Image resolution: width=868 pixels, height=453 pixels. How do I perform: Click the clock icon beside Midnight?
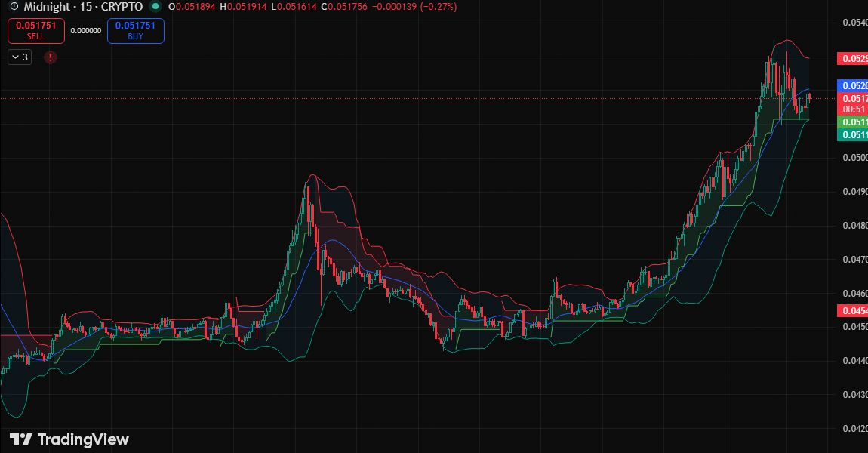[x=14, y=7]
